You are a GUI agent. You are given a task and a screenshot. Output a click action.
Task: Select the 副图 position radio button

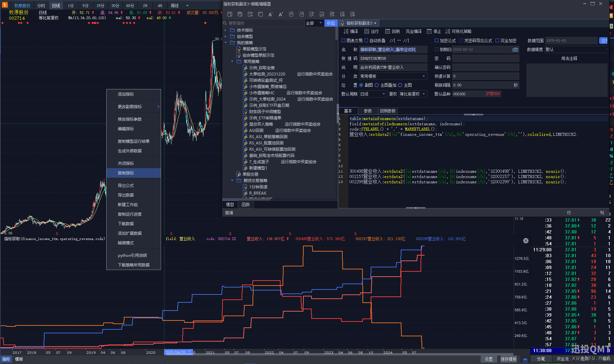point(361,85)
